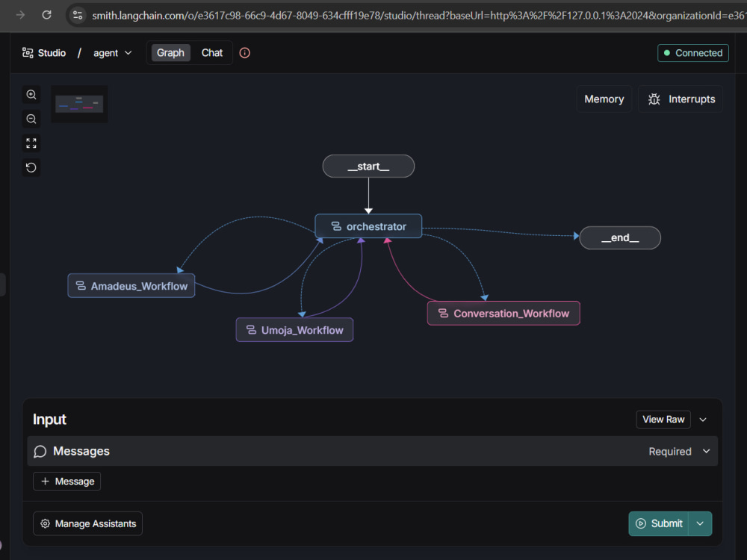
Task: Click the Studio icon in header
Action: point(28,52)
